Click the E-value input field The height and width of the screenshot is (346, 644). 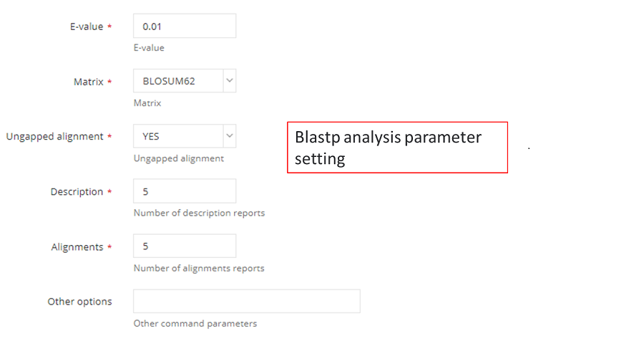coord(185,27)
